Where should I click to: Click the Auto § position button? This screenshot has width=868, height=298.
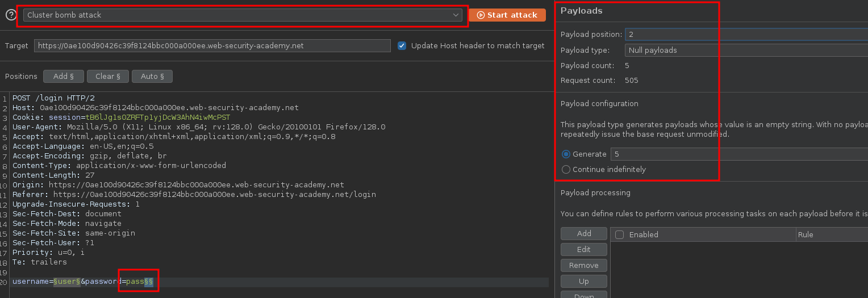(152, 77)
